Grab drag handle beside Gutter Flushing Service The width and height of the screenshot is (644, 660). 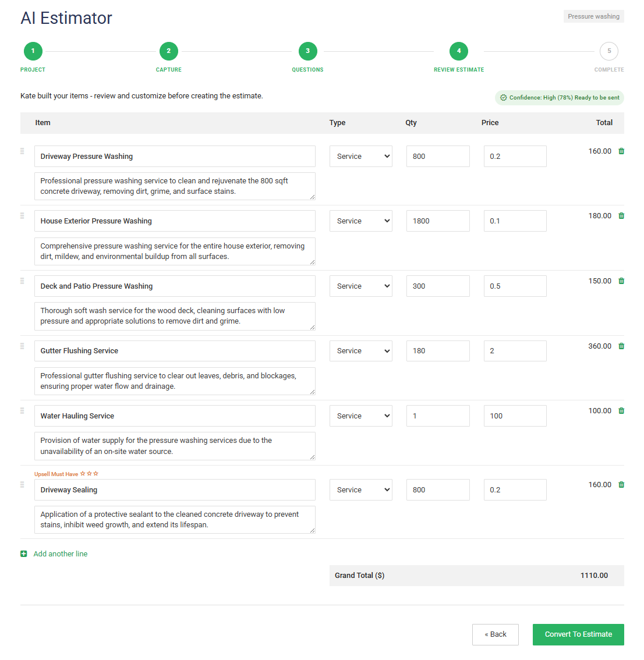pyautogui.click(x=22, y=346)
